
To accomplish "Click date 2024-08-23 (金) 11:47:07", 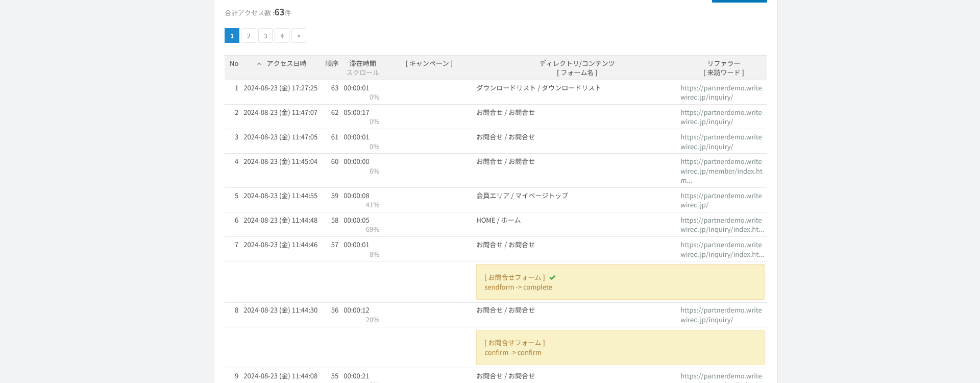I will pos(280,113).
